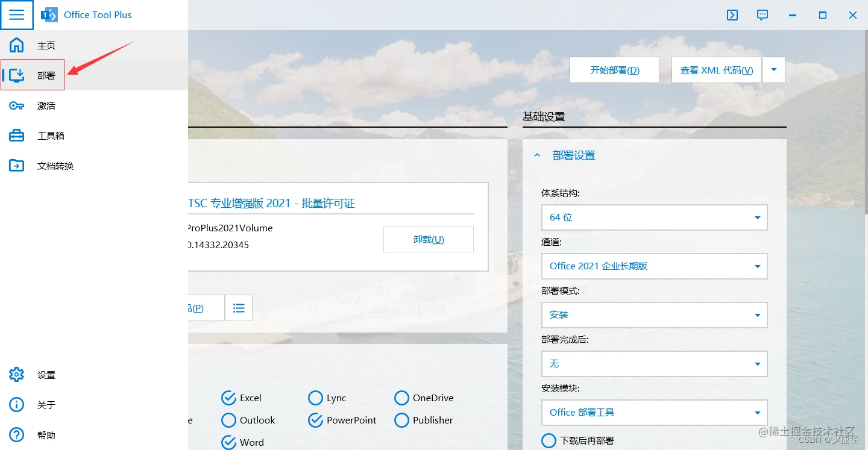
Task: Enable the Outlook application checkbox
Action: point(228,420)
